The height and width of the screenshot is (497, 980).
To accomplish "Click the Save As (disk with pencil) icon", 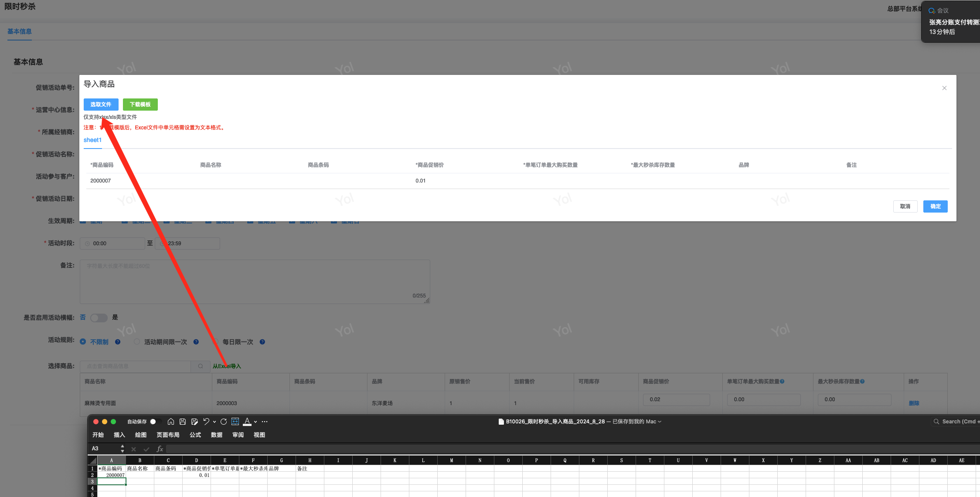I will coord(194,422).
